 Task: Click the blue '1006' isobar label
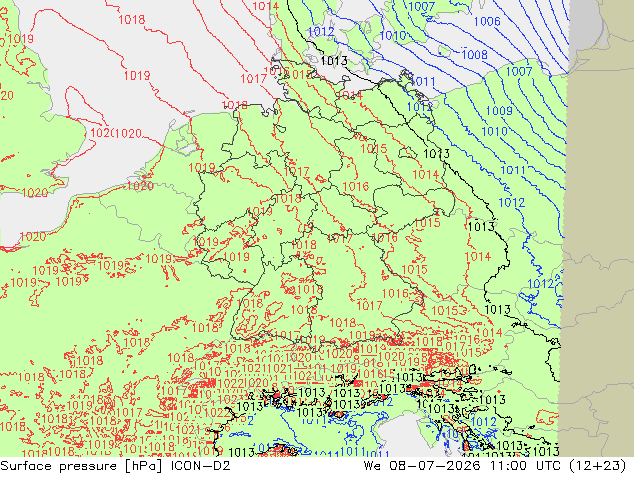[x=487, y=21]
